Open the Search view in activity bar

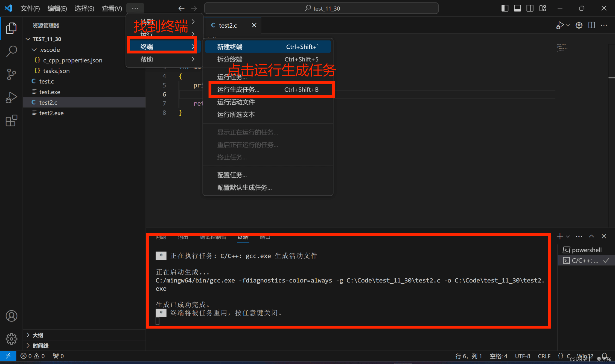[x=11, y=51]
